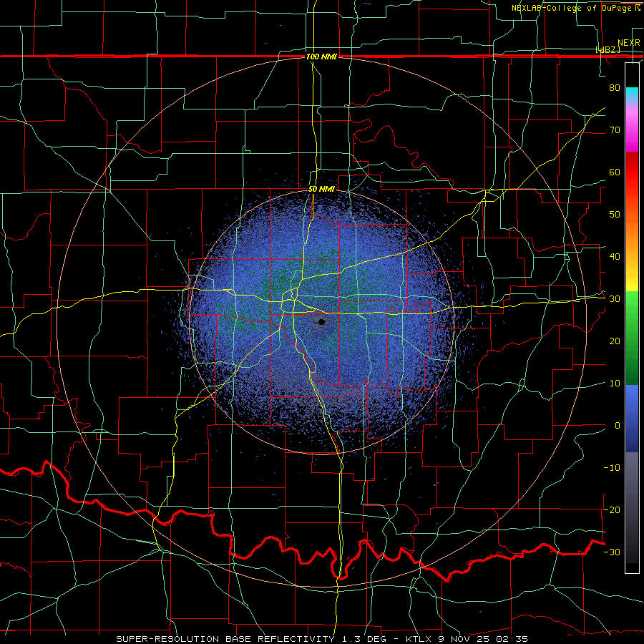Click the 50 value on the dBZ scale
644x644 pixels.
[615, 215]
